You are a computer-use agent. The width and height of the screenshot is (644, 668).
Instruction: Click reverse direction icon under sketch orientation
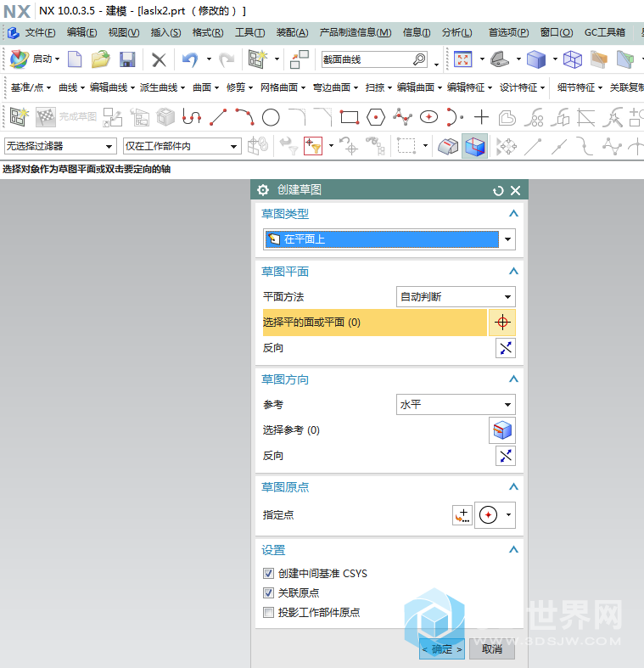(506, 456)
